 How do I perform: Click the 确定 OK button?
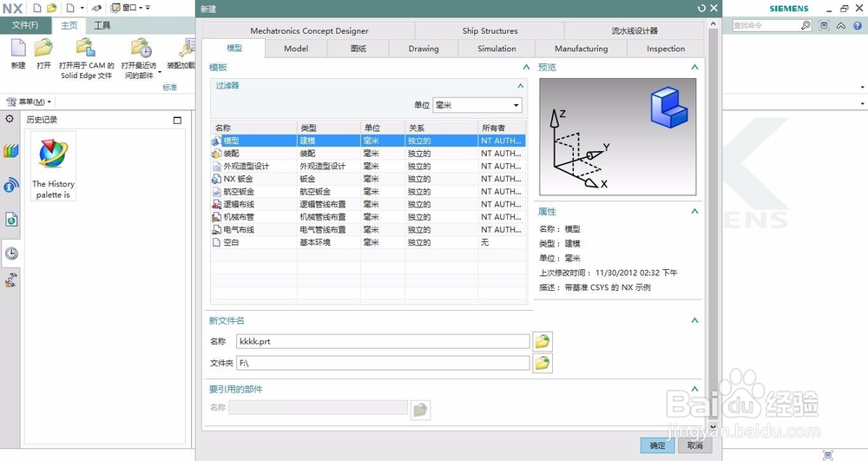[658, 445]
